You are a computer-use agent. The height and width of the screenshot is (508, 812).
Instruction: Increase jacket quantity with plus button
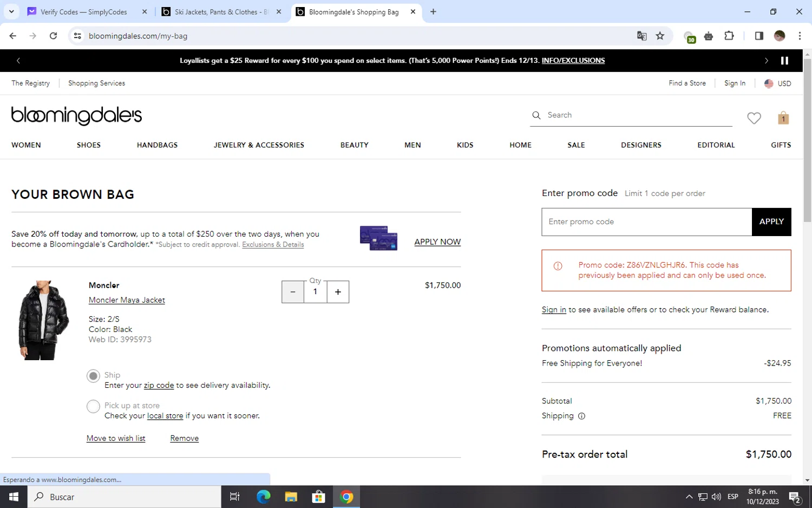[338, 292]
